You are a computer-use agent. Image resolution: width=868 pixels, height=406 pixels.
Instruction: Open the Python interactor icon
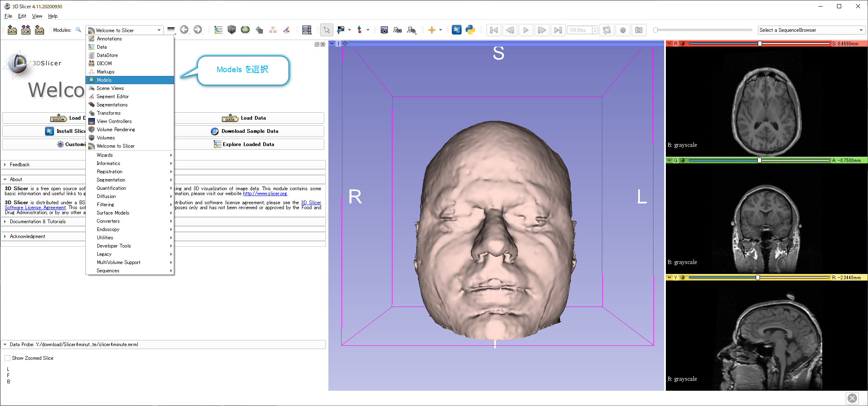pyautogui.click(x=470, y=30)
